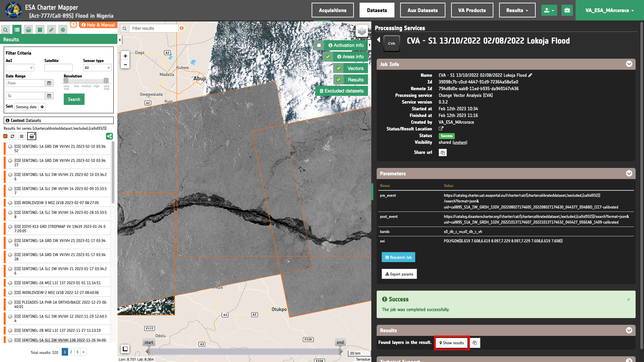Screen dimensions: 644x362
Task: Uncheck the Areas info checkbox
Action: [328, 57]
